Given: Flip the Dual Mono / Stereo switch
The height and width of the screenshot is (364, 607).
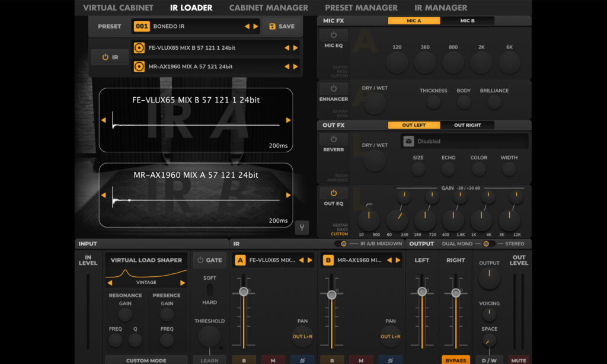Looking at the screenshot, I should point(486,244).
